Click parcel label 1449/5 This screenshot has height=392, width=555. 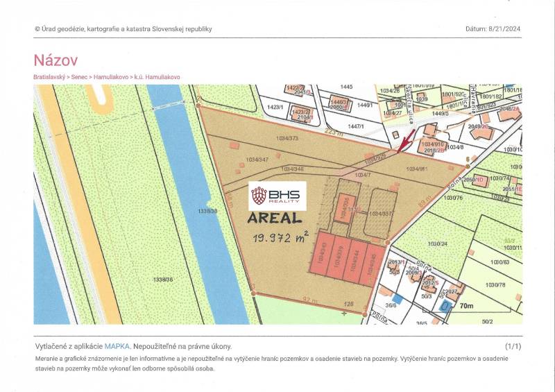pos(440,113)
